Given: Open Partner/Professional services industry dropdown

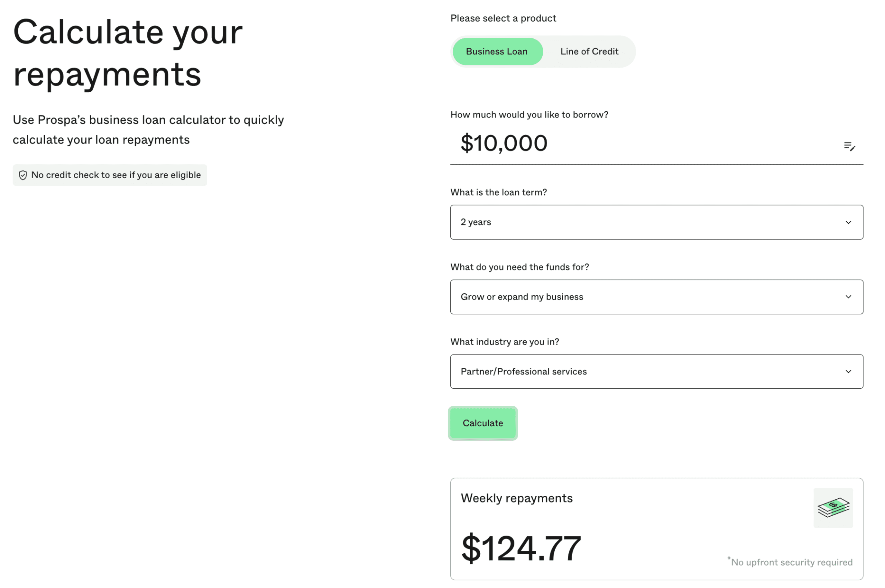Looking at the screenshot, I should pos(657,372).
